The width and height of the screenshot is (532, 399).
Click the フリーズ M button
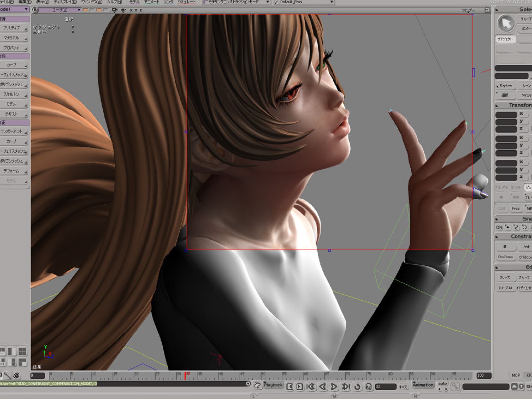(505, 288)
